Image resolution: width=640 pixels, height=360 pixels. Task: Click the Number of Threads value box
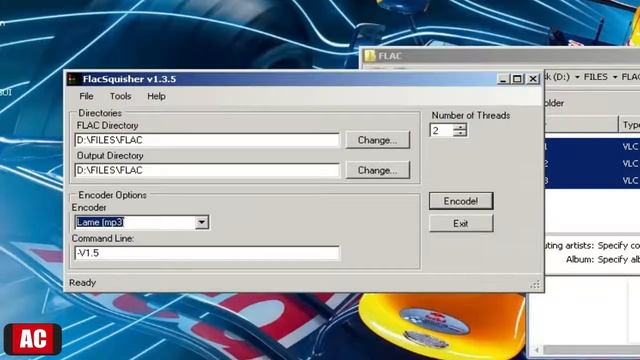click(442, 130)
